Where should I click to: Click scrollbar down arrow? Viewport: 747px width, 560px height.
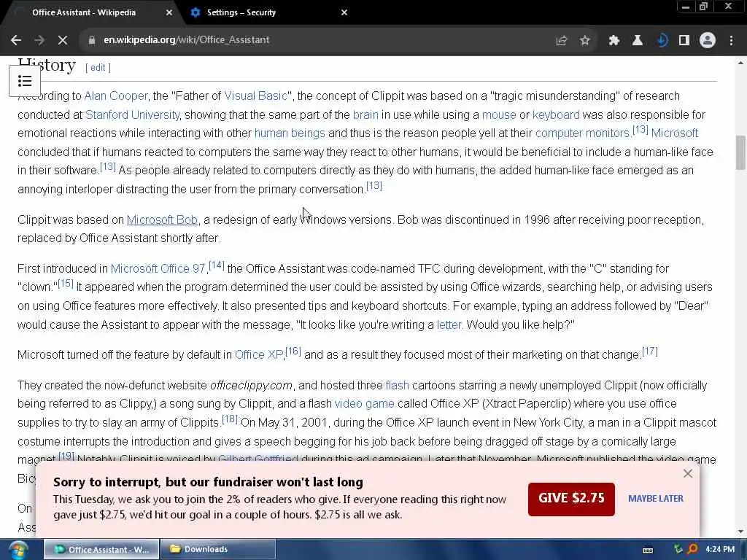point(740,532)
